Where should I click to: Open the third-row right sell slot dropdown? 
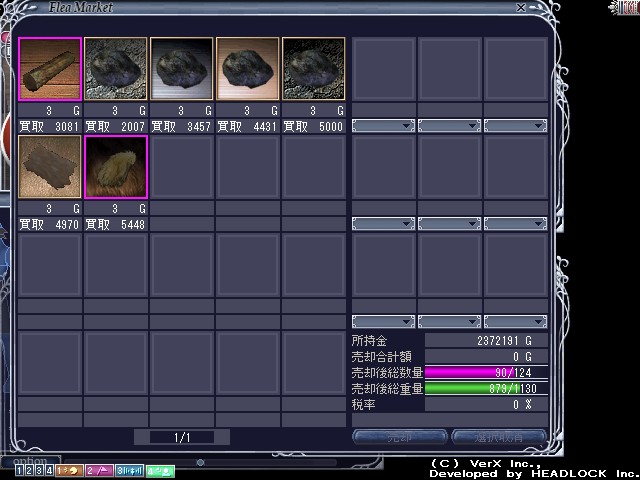pos(515,322)
